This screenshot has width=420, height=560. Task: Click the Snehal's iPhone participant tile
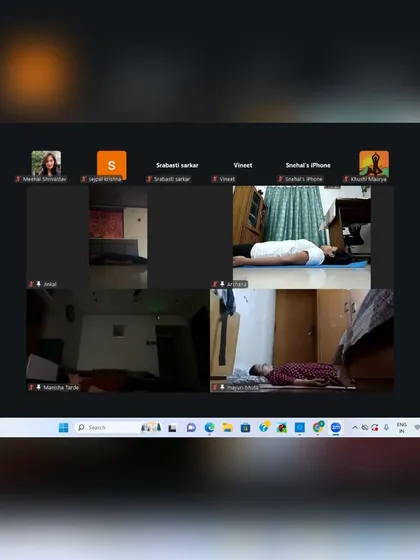click(x=308, y=166)
